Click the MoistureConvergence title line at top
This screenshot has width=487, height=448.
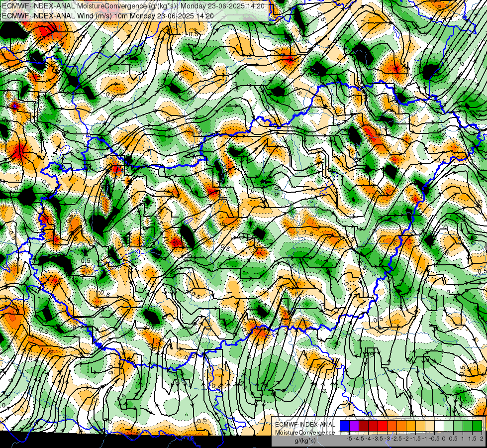coord(133,6)
